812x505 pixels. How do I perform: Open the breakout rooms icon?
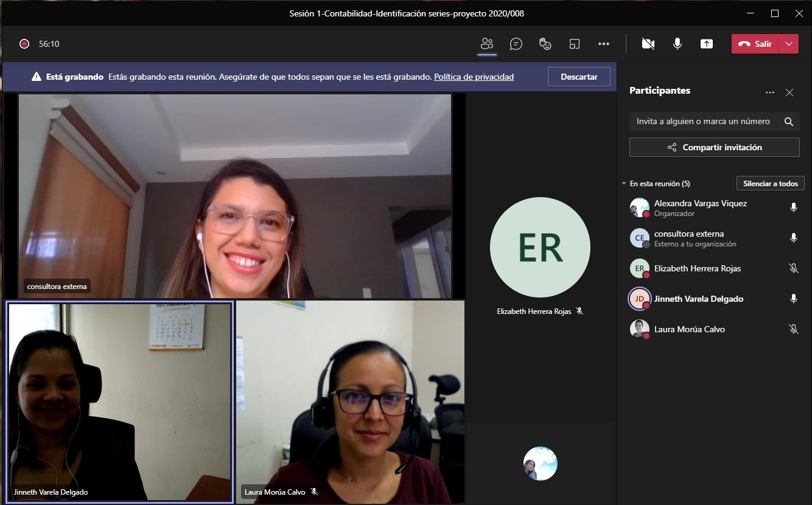tap(575, 44)
